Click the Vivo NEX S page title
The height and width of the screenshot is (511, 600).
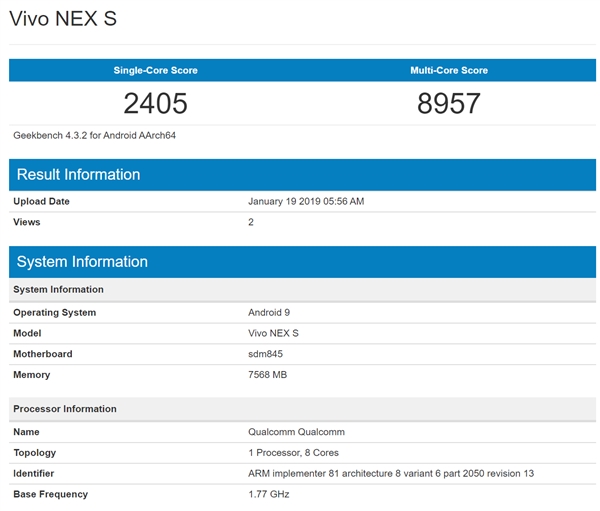coord(63,19)
